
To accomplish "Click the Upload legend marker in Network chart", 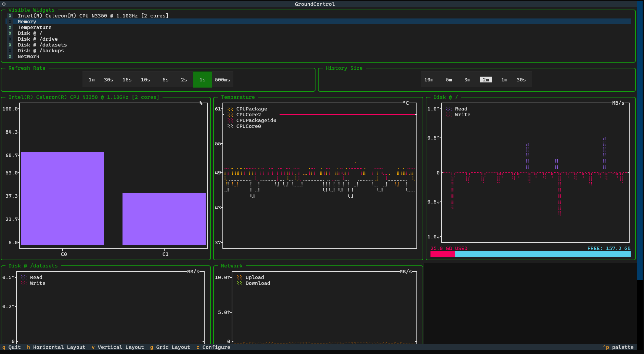I will 240,277.
